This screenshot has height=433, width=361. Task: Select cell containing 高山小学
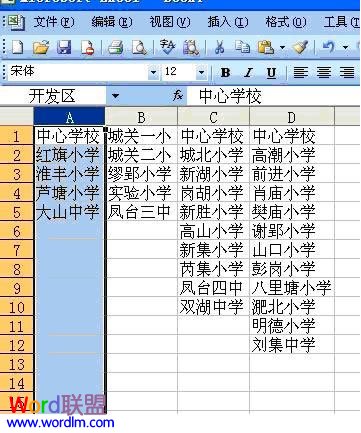213,231
